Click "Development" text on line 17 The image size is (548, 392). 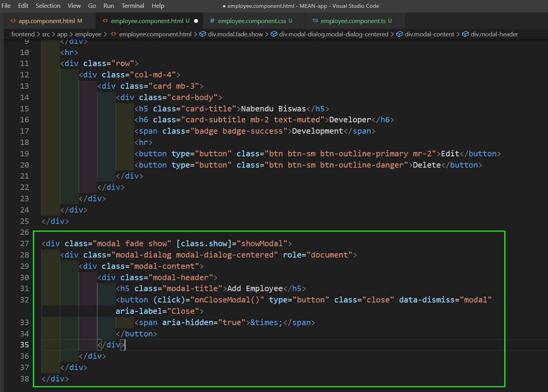(x=317, y=131)
